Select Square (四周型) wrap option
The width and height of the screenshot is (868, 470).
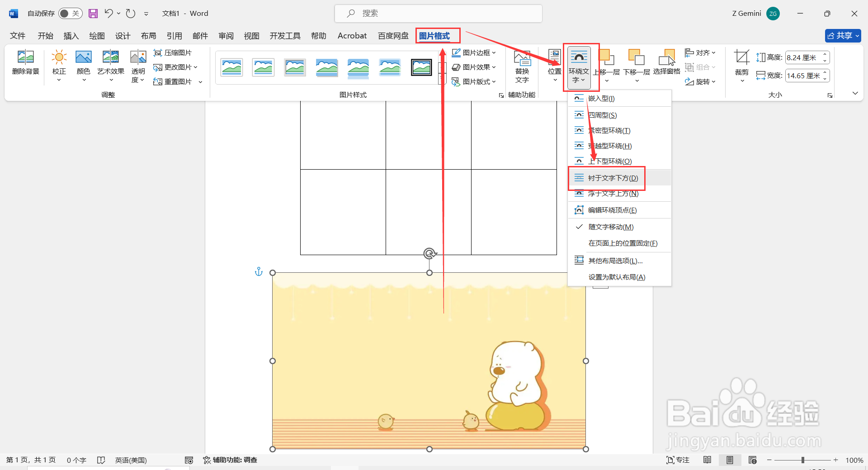point(619,115)
